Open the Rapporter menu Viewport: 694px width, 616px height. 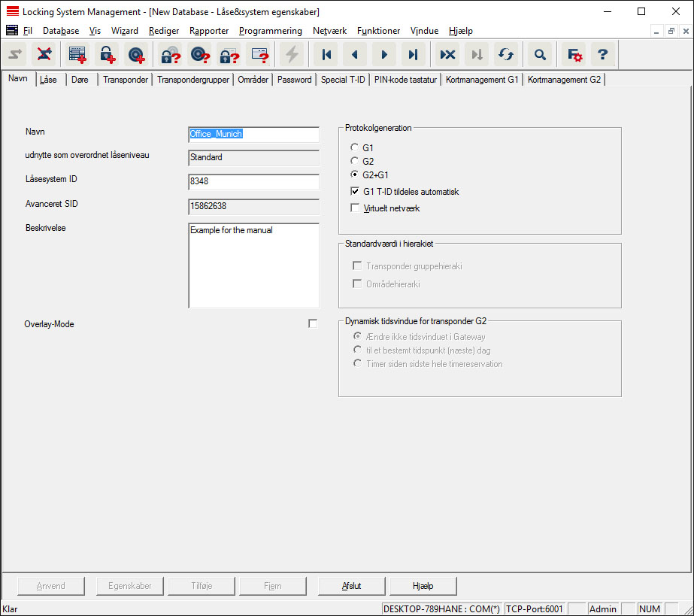[x=209, y=31]
